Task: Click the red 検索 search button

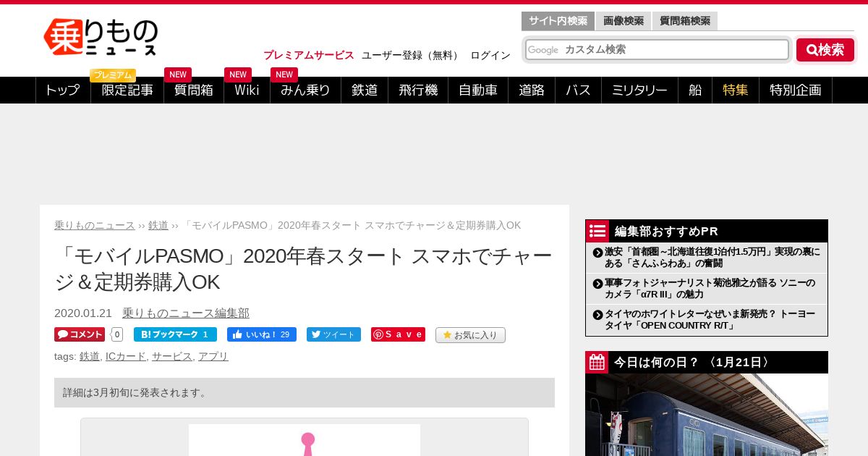Action: 825,50
